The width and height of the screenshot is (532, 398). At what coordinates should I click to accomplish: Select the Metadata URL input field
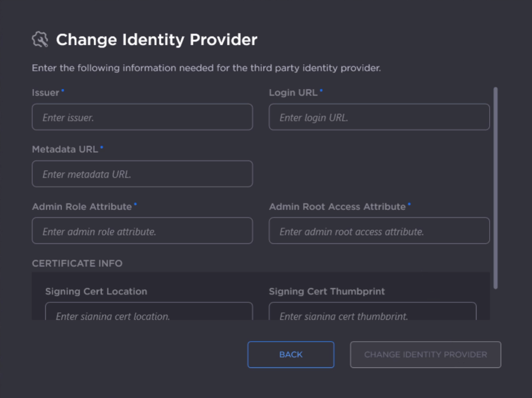click(142, 174)
